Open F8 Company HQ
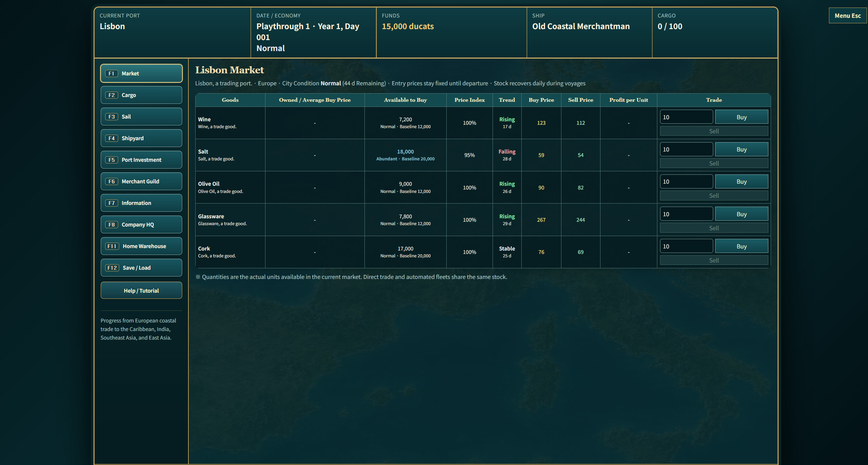The width and height of the screenshot is (868, 465). point(141,224)
